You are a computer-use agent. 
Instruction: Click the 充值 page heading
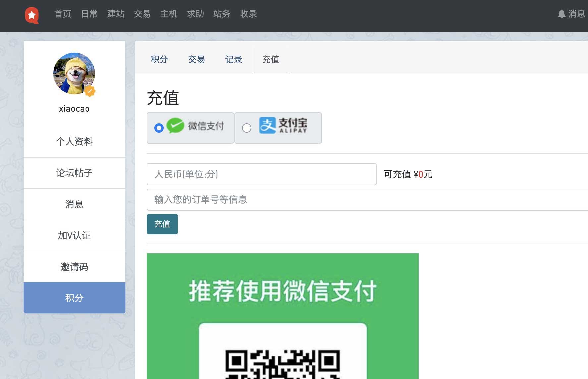(x=163, y=98)
